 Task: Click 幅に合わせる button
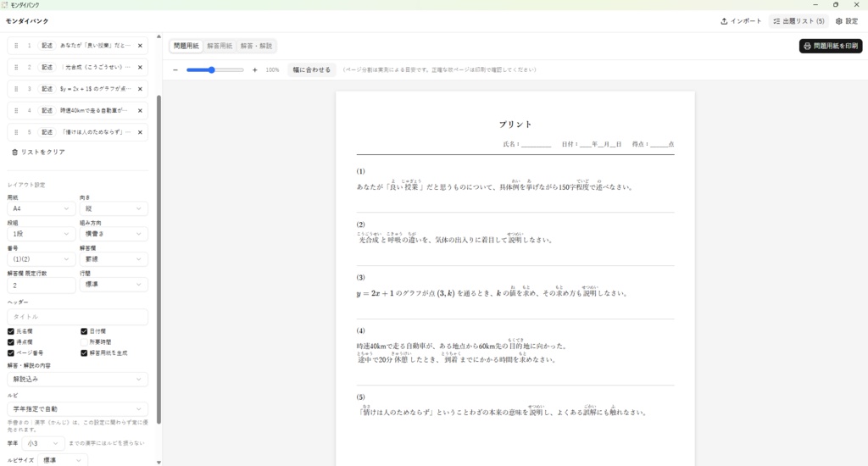coord(312,69)
